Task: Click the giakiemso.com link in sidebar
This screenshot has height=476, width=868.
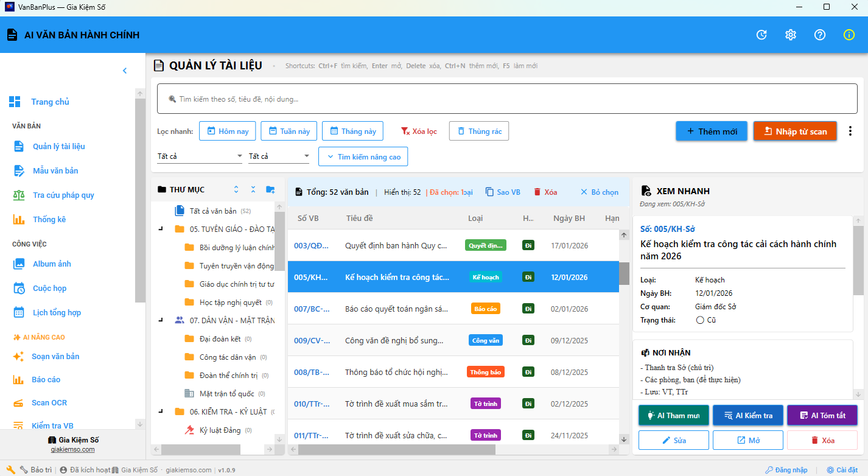Action: click(x=72, y=450)
